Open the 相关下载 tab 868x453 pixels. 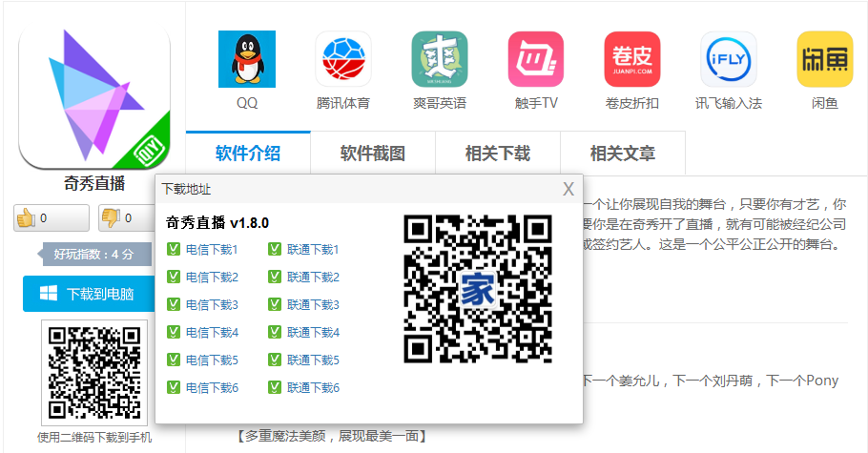pos(498,154)
